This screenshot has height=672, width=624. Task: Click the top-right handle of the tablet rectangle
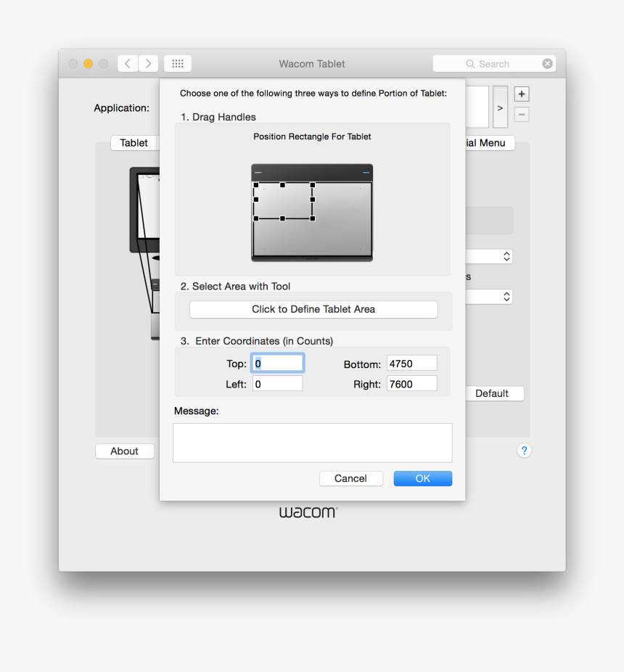tap(313, 185)
